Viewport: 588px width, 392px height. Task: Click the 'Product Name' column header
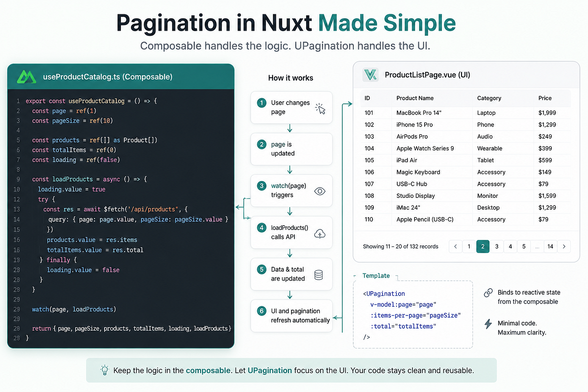[x=415, y=98]
